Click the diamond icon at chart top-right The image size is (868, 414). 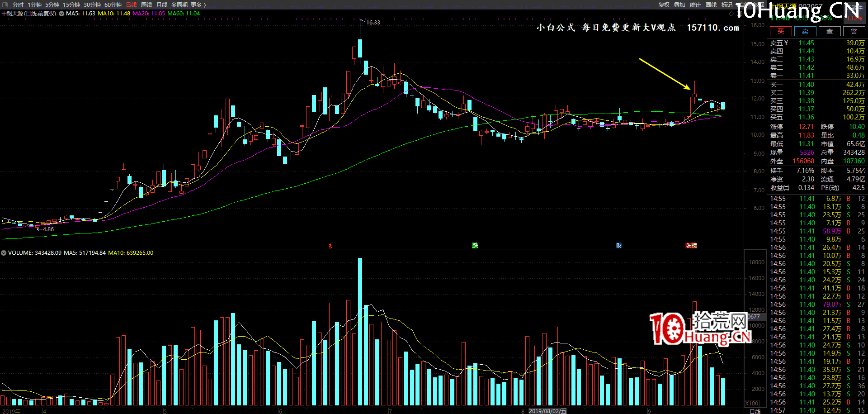point(731,14)
